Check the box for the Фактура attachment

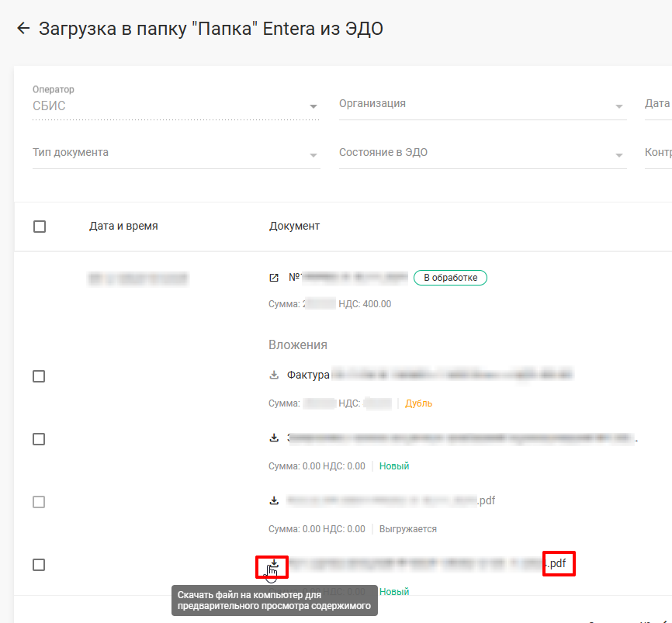coord(39,376)
